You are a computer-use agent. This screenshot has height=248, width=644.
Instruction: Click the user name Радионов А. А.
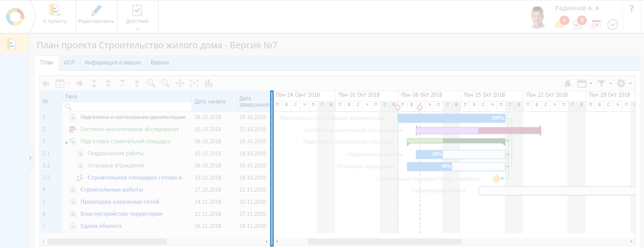pos(578,9)
